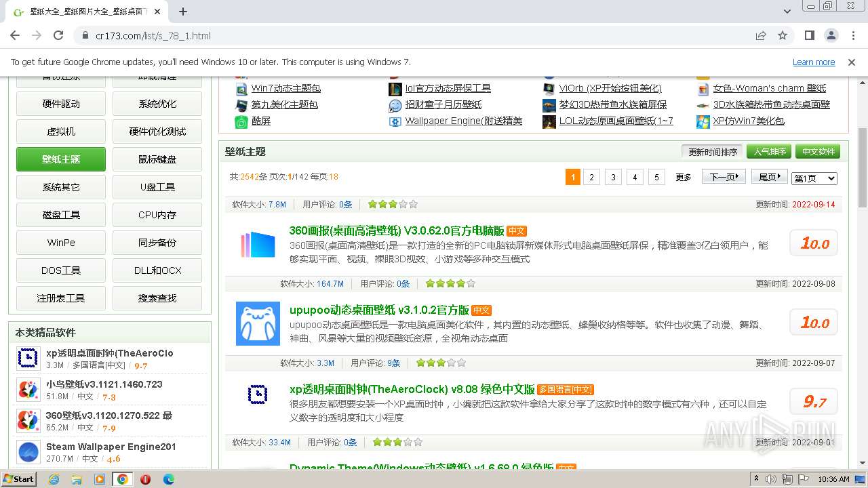This screenshot has height=488, width=868.
Task: Open the Chrome profile avatar
Action: 831,36
